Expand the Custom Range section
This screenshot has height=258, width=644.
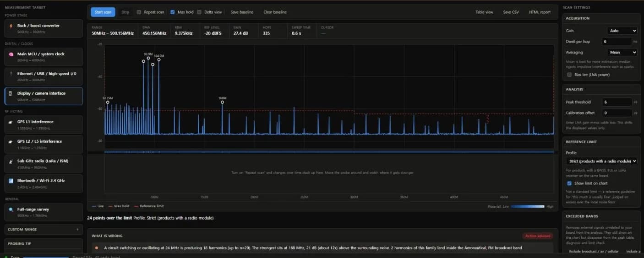click(44, 230)
